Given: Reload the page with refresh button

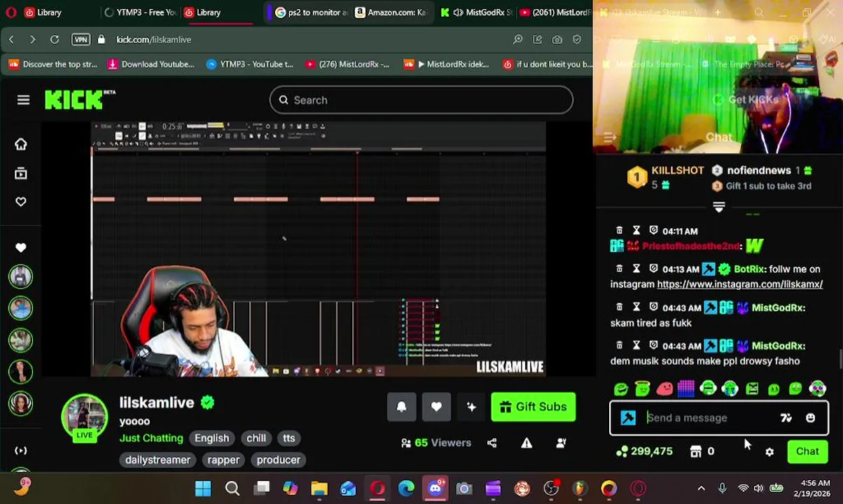Looking at the screenshot, I should point(55,40).
